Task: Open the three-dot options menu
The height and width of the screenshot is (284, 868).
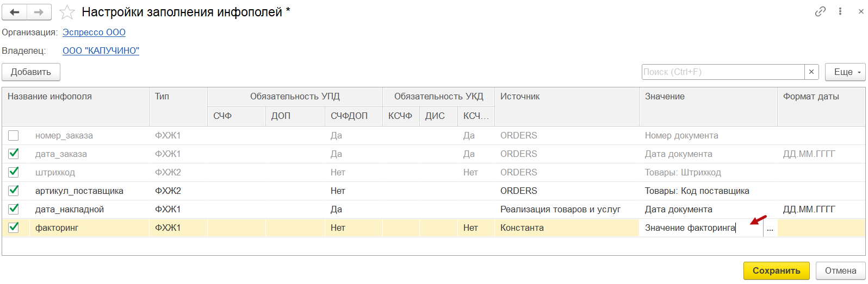Action: [840, 11]
